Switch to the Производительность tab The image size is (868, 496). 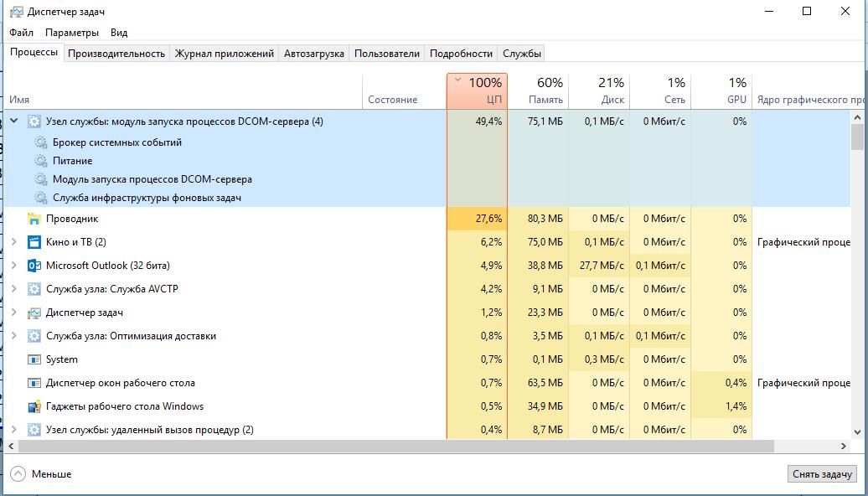point(116,54)
